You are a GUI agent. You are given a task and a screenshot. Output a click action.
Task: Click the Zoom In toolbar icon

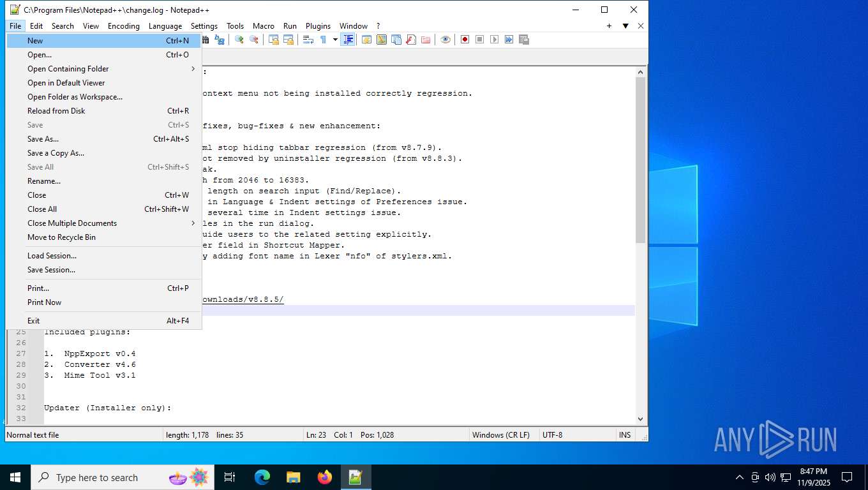tap(239, 40)
